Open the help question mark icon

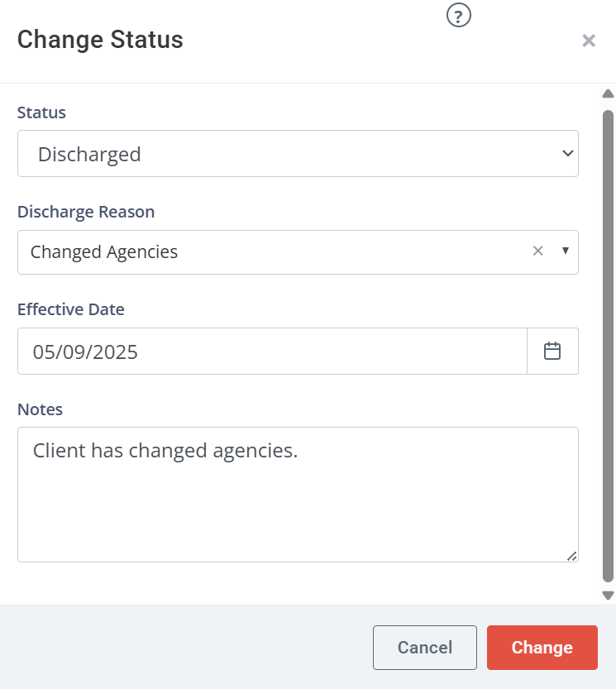458,16
